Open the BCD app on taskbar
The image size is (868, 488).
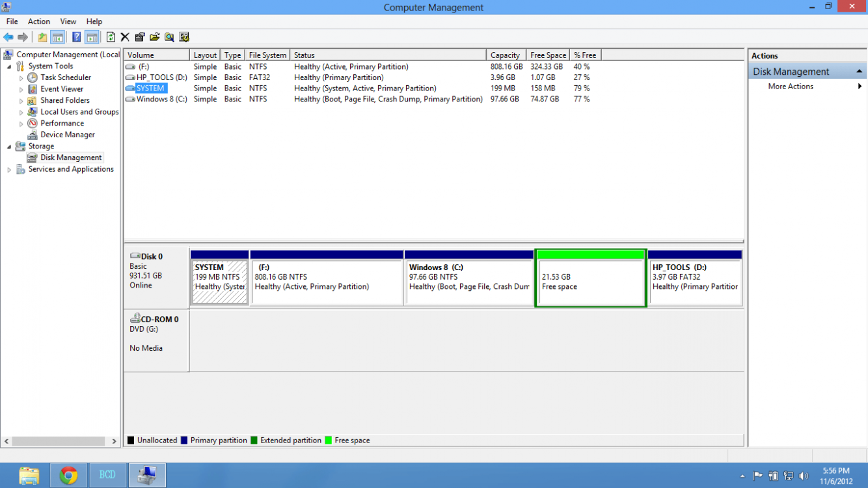pyautogui.click(x=107, y=476)
